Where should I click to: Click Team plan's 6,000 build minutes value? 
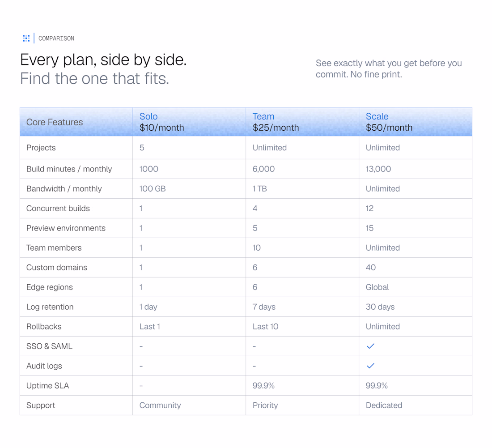263,169
